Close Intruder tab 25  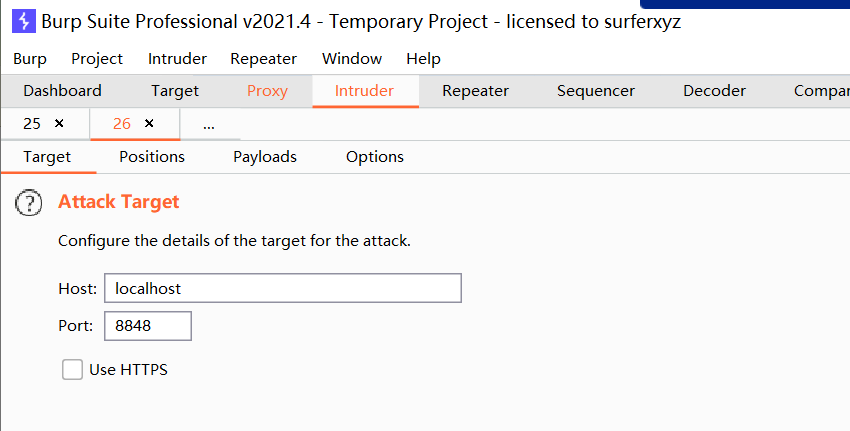pyautogui.click(x=59, y=124)
